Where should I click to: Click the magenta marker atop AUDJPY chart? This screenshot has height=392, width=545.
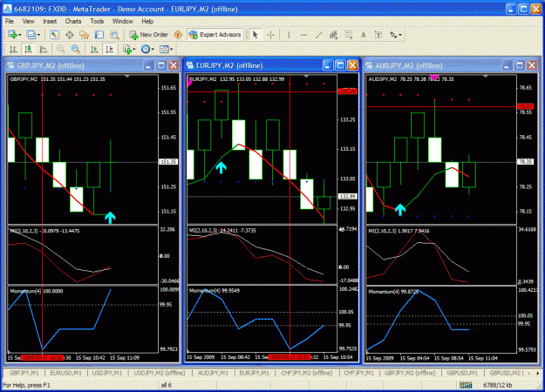[434, 77]
